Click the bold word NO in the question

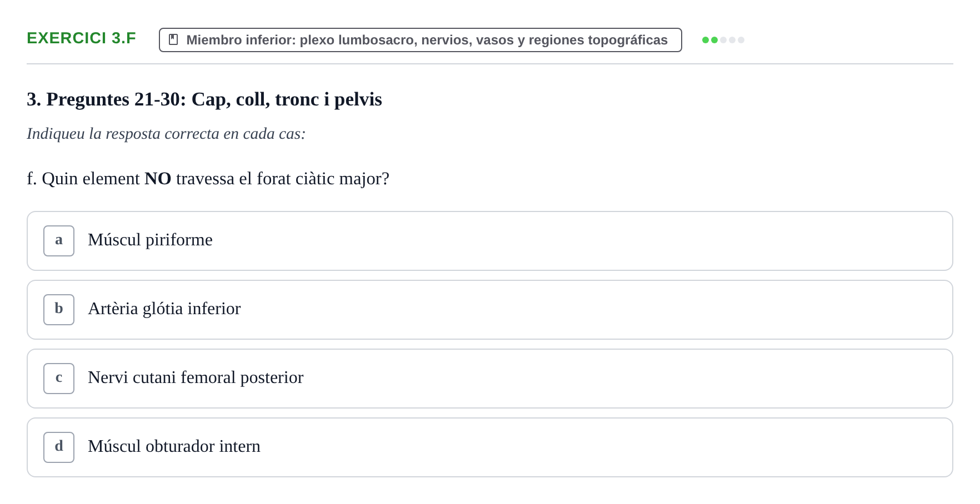158,179
